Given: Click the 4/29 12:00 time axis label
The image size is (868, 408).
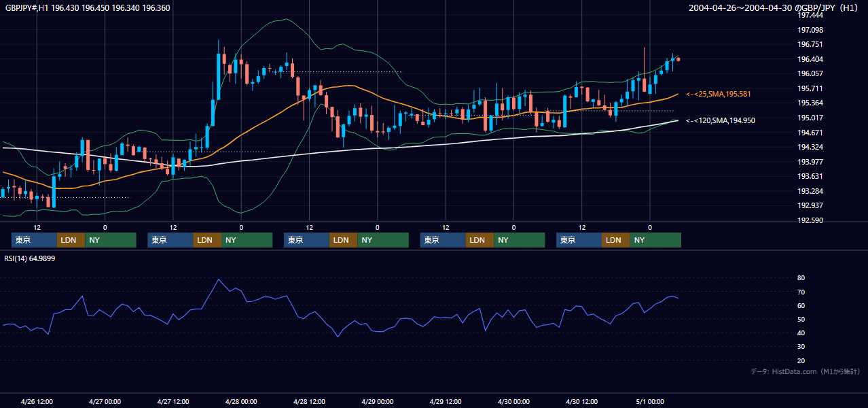Looking at the screenshot, I should tap(446, 401).
